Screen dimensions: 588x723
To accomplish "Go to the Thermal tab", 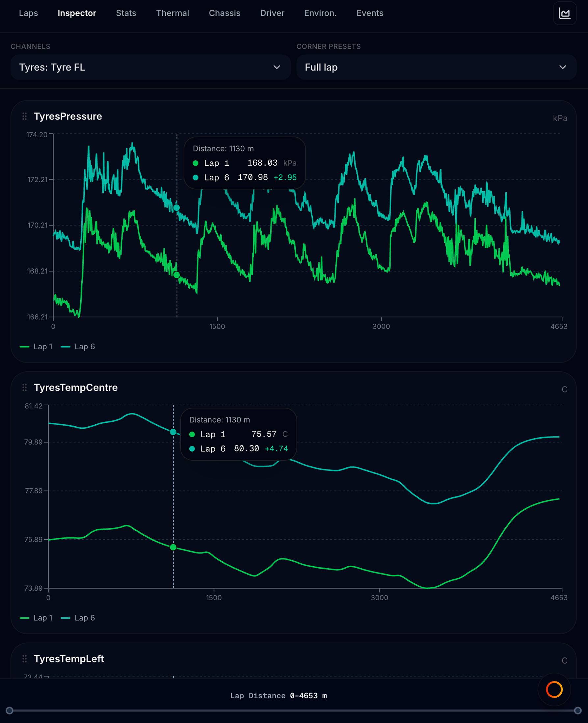I will [173, 13].
